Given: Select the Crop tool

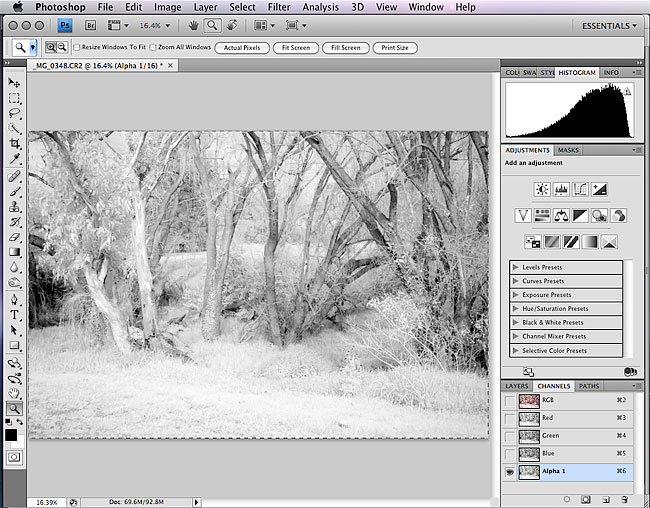Looking at the screenshot, I should point(14,144).
